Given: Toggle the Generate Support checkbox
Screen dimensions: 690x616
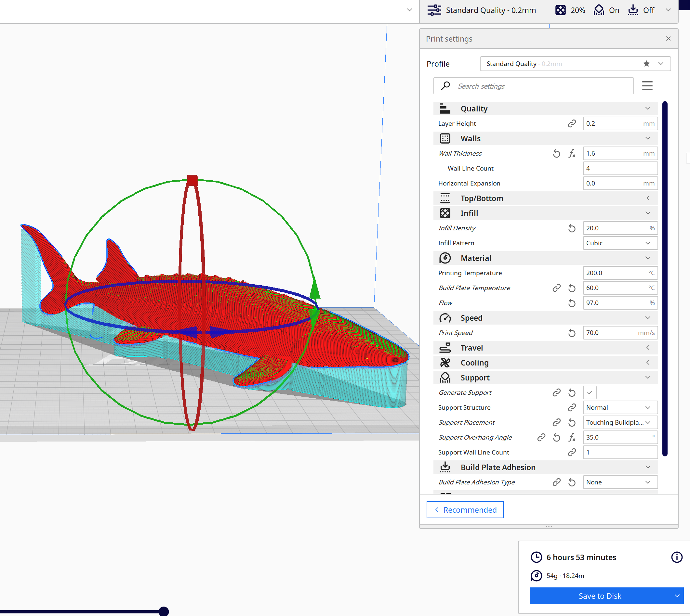Looking at the screenshot, I should coord(590,392).
